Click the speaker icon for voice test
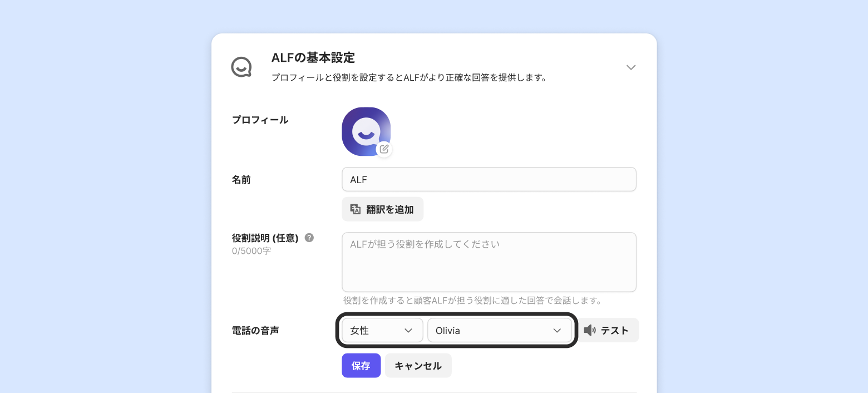The height and width of the screenshot is (393, 868). pyautogui.click(x=590, y=331)
